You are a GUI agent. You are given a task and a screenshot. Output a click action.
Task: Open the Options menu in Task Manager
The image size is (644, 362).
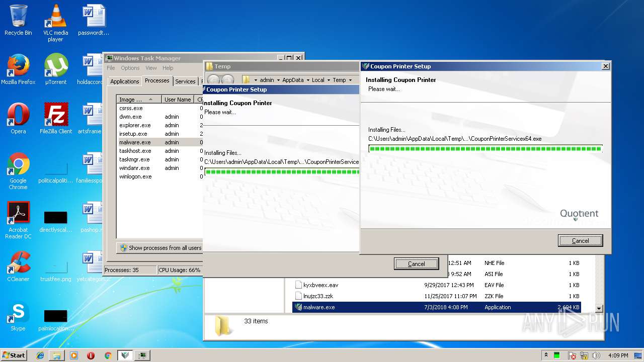130,68
